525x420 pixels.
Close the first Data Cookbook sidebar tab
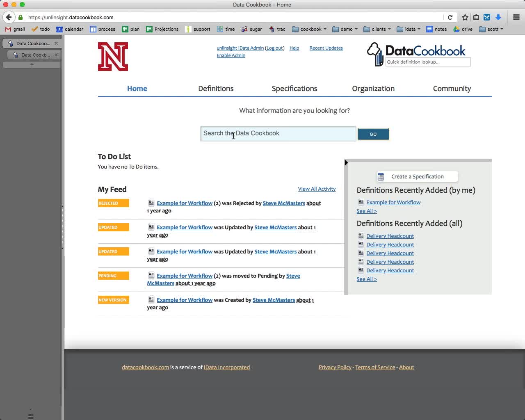click(56, 43)
